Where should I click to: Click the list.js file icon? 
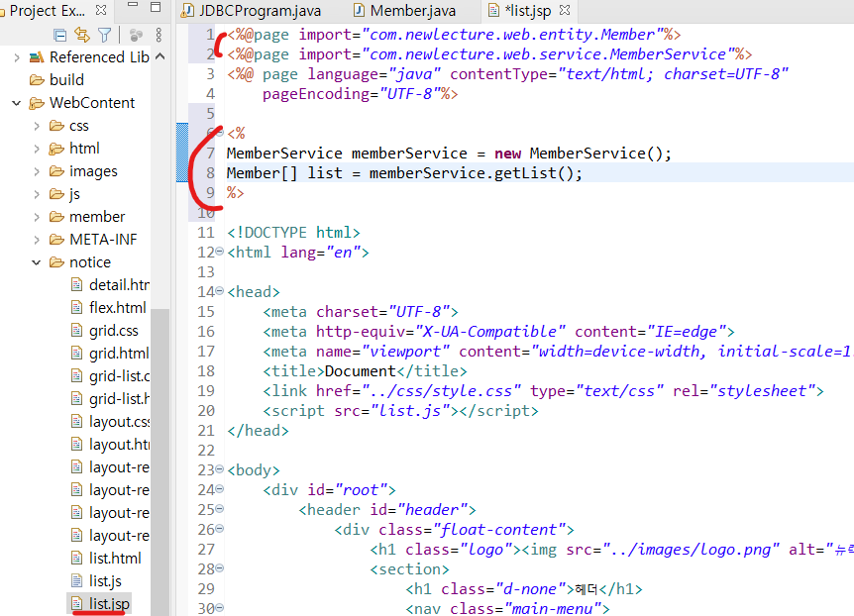pyautogui.click(x=77, y=581)
